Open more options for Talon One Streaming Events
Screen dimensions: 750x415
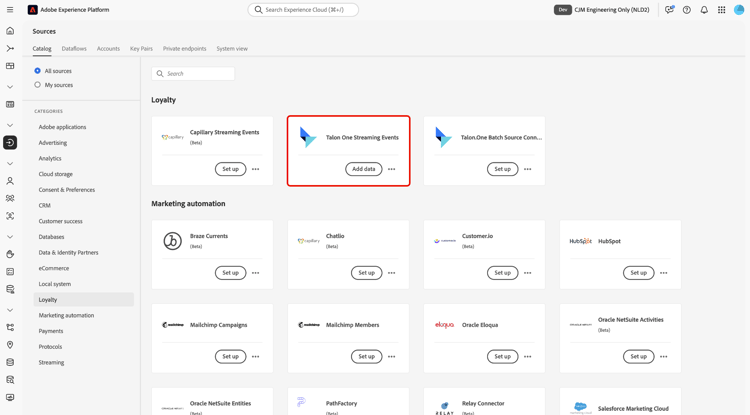click(x=392, y=169)
